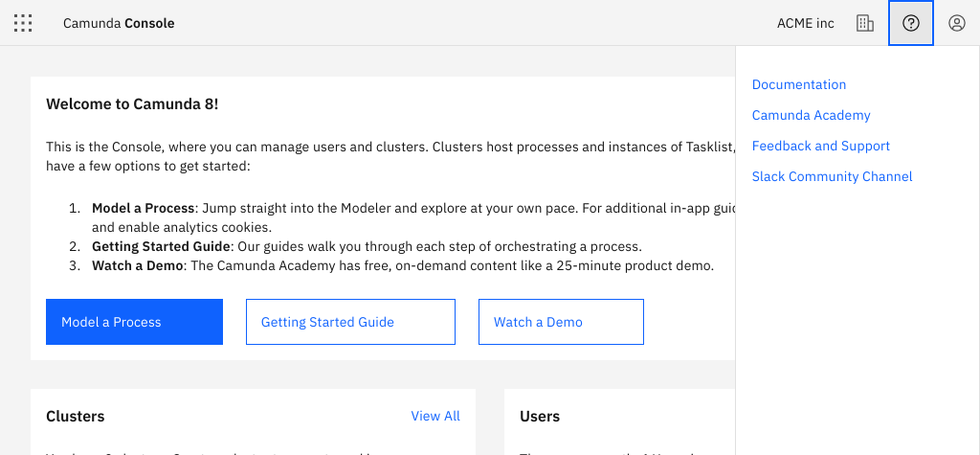The image size is (980, 455).
Task: Open the user profile menu
Action: click(957, 23)
